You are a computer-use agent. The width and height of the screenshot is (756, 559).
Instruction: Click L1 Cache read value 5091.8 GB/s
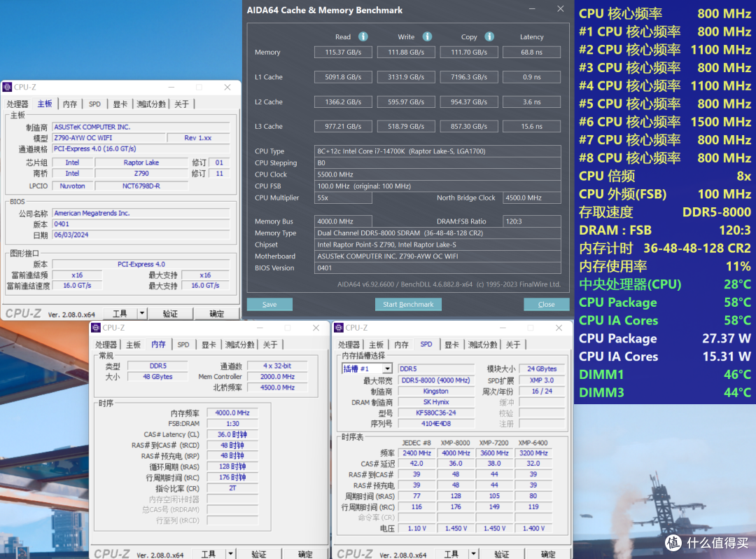tap(343, 77)
